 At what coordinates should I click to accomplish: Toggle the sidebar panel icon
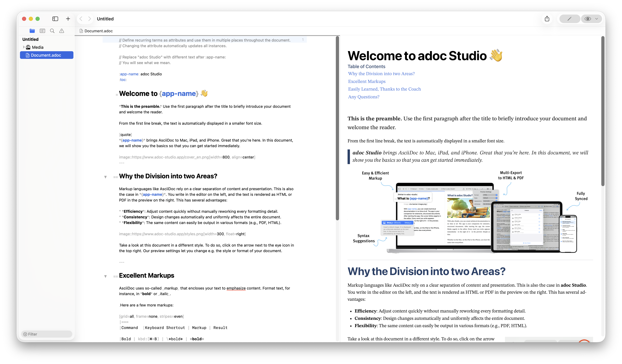click(x=55, y=19)
